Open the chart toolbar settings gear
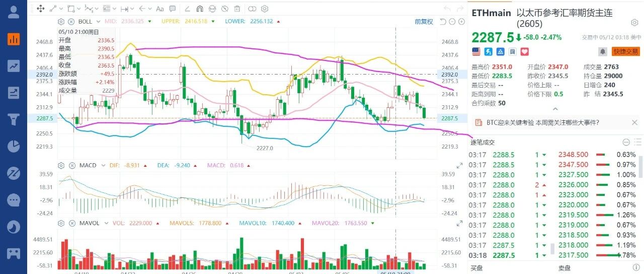Viewport: 644px width, 274px height. [x=265, y=9]
